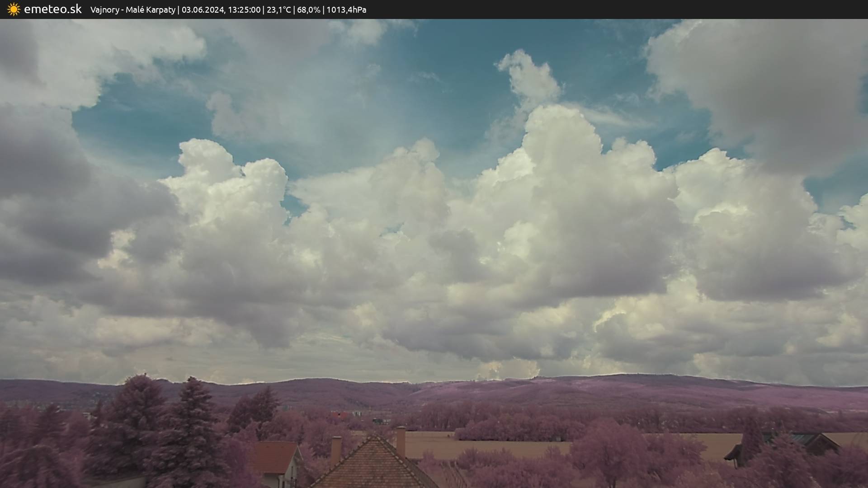868x488 pixels.
Task: Click the 23,1°C temperature reading
Action: (x=278, y=9)
